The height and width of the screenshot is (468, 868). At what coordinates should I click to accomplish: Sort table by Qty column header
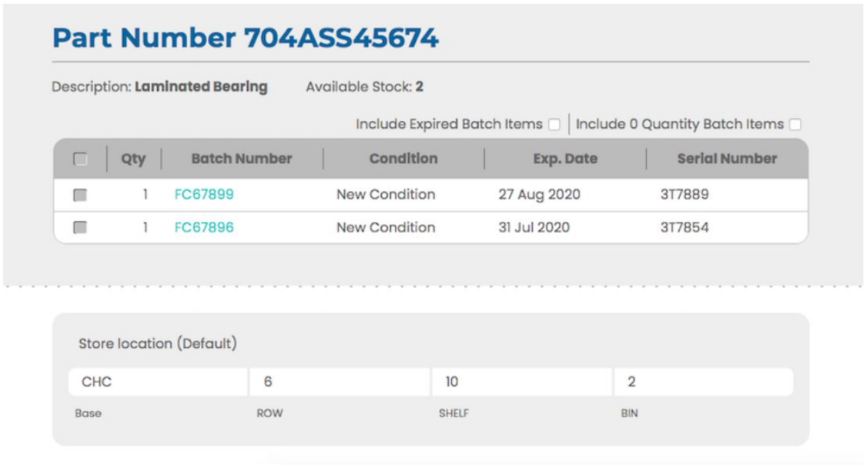tap(134, 159)
